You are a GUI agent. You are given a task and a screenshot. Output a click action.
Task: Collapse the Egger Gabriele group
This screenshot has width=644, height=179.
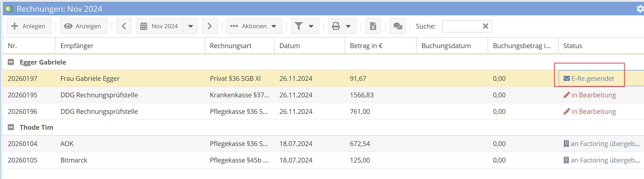pos(11,62)
